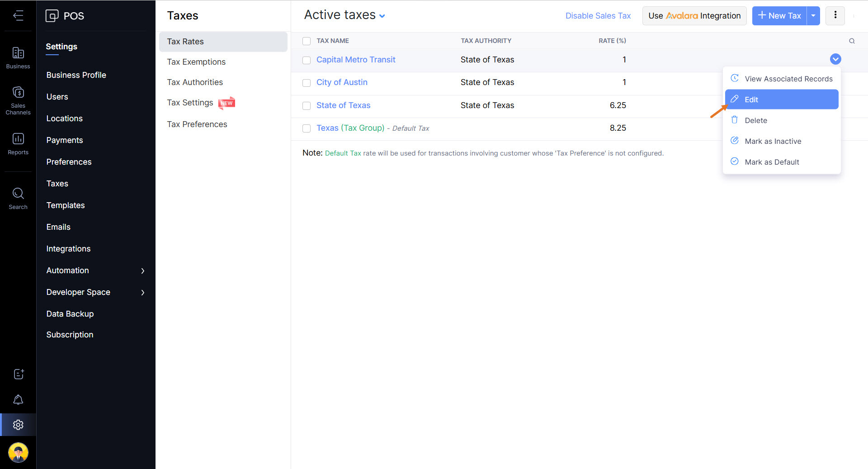
Task: Click the Search magnifier in left rail
Action: (18, 199)
